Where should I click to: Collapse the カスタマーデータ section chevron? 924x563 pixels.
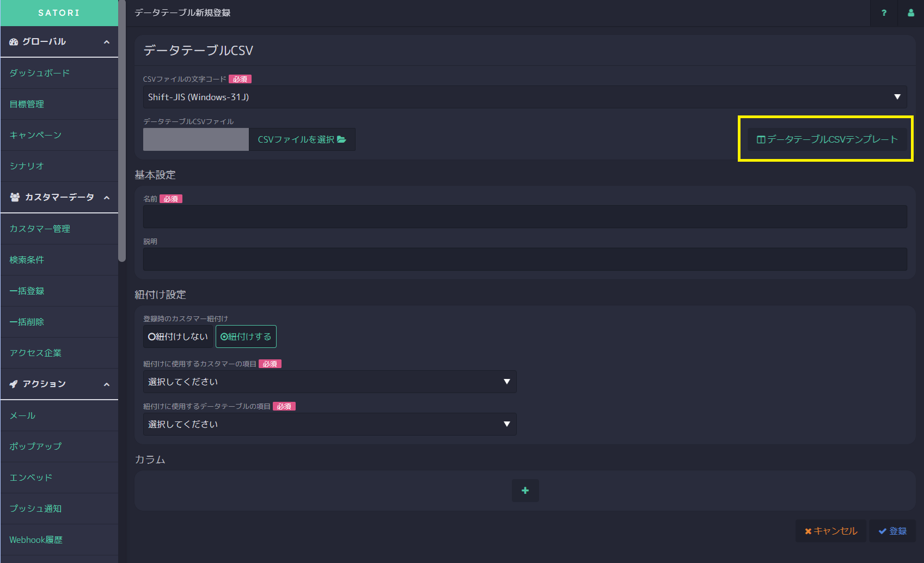pyautogui.click(x=107, y=198)
